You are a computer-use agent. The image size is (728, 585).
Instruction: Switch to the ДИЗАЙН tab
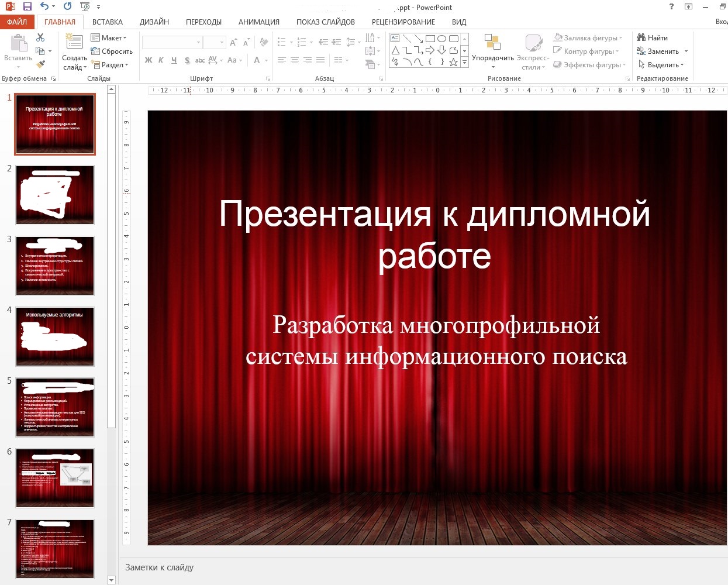pos(154,22)
